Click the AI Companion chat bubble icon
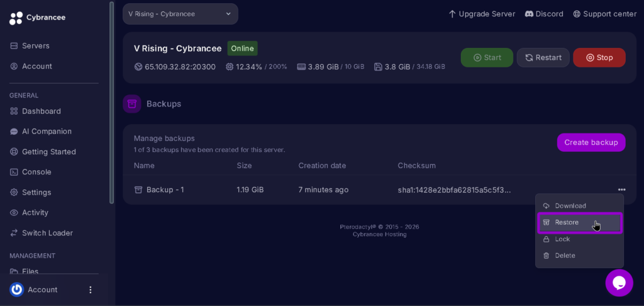The width and height of the screenshot is (644, 306). click(x=14, y=132)
